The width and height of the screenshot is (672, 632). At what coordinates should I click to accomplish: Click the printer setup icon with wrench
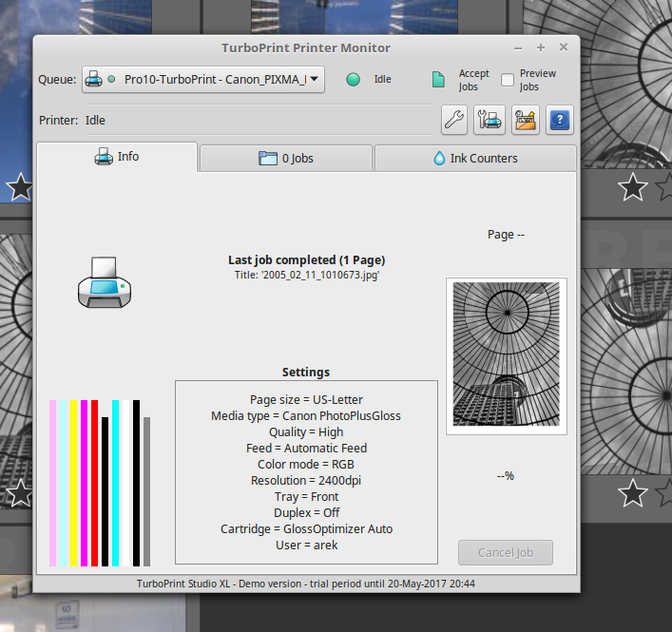tap(490, 120)
